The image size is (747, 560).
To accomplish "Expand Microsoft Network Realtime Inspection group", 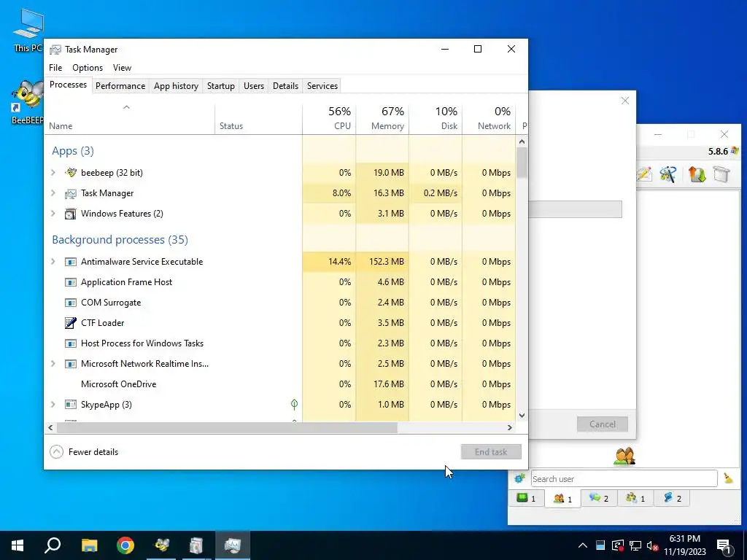I will 53,363.
